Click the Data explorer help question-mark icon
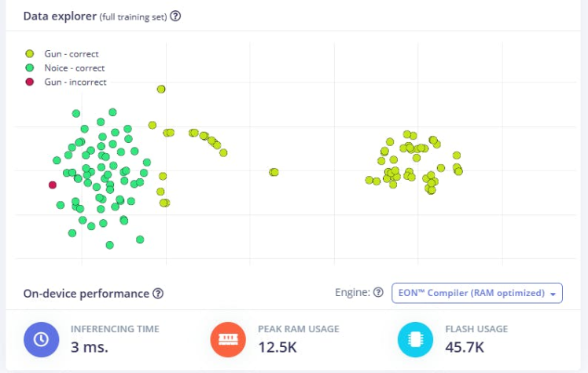The image size is (588, 373). pyautogui.click(x=175, y=16)
